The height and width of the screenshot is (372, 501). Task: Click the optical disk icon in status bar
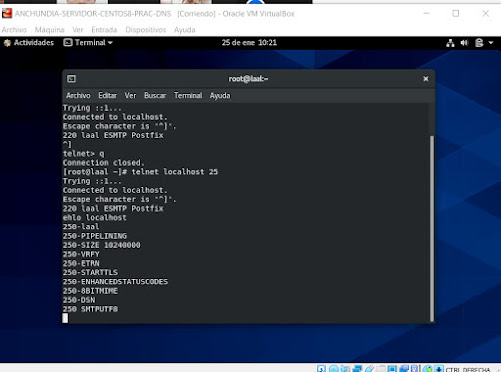pos(333,368)
